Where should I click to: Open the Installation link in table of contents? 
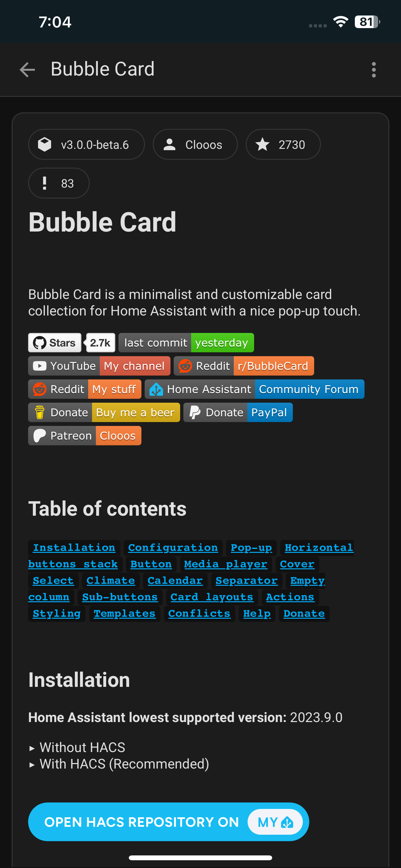pyautogui.click(x=74, y=548)
